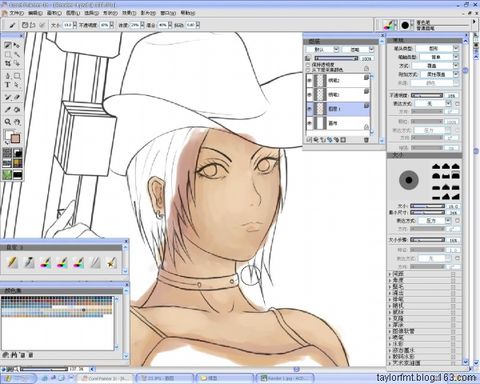Open the File (文件) menu

pos(16,13)
